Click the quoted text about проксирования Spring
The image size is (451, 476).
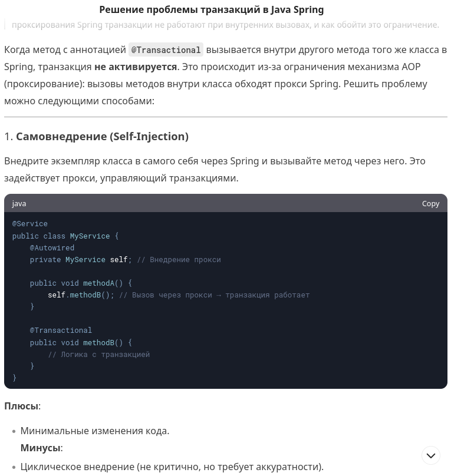tap(225, 24)
